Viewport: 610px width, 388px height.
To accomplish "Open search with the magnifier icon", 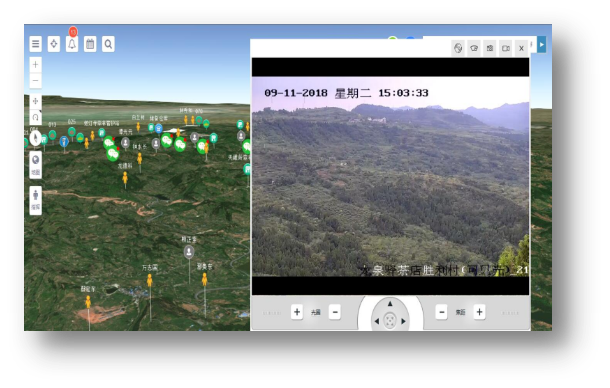I will click(109, 44).
